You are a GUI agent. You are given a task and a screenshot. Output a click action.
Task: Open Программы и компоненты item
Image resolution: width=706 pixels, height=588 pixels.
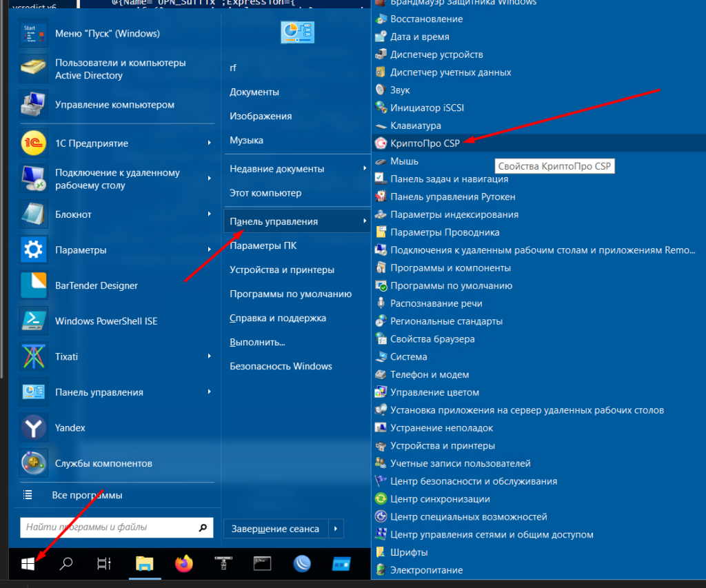pyautogui.click(x=450, y=267)
